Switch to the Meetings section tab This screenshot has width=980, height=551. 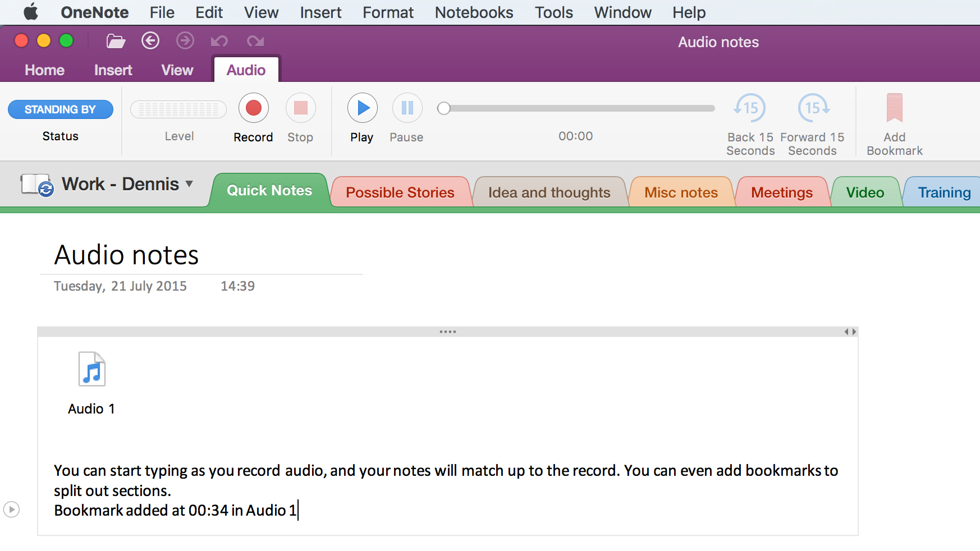pos(782,192)
